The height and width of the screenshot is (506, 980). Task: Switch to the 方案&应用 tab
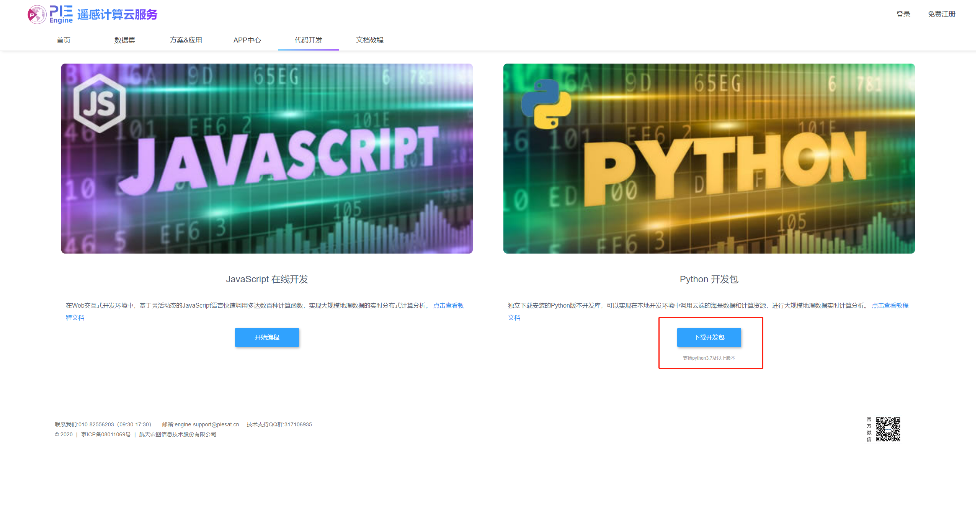tap(186, 40)
